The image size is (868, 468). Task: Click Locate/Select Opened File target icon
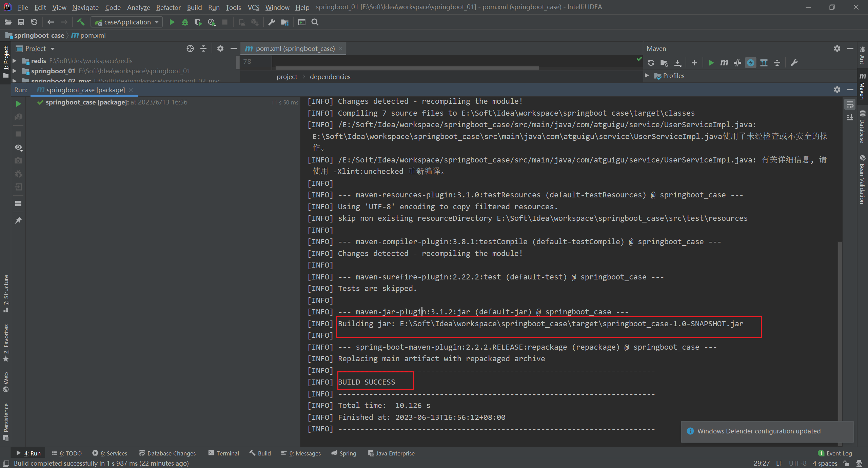point(190,48)
